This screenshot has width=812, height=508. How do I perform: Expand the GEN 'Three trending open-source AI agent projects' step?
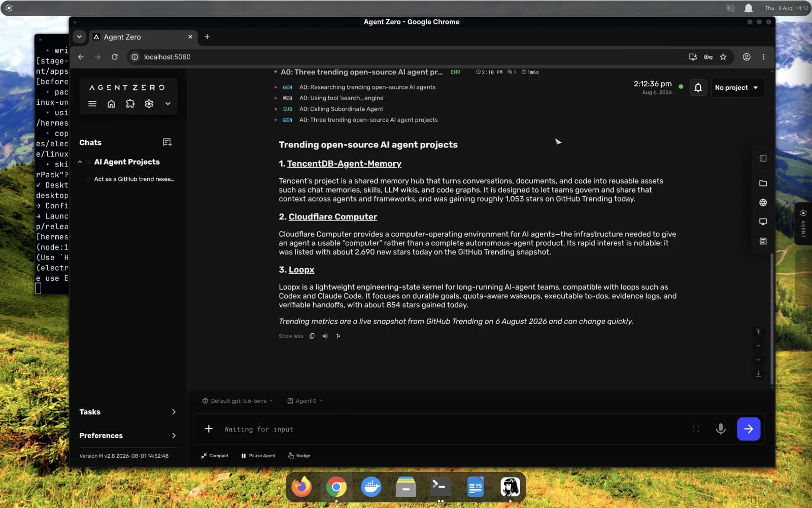[x=368, y=120]
